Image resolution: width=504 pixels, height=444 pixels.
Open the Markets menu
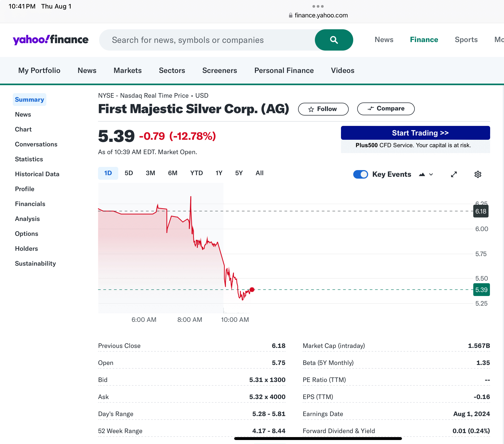coord(128,71)
